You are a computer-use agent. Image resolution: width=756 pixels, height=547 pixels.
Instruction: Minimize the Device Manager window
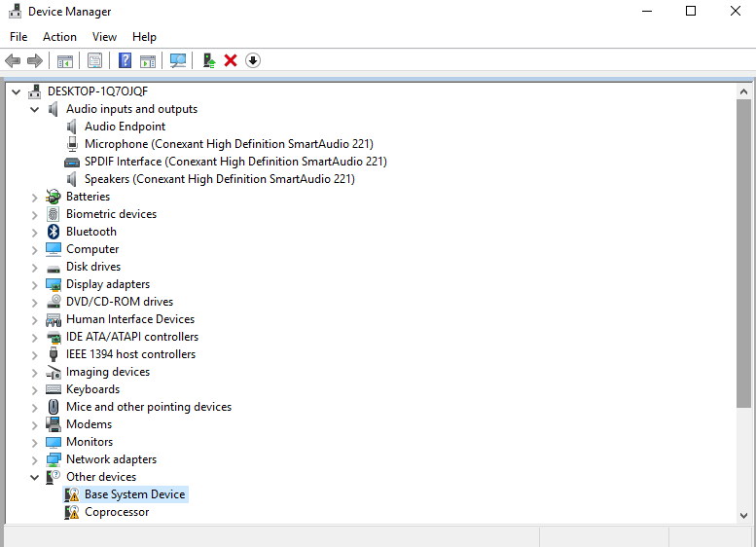coord(647,11)
